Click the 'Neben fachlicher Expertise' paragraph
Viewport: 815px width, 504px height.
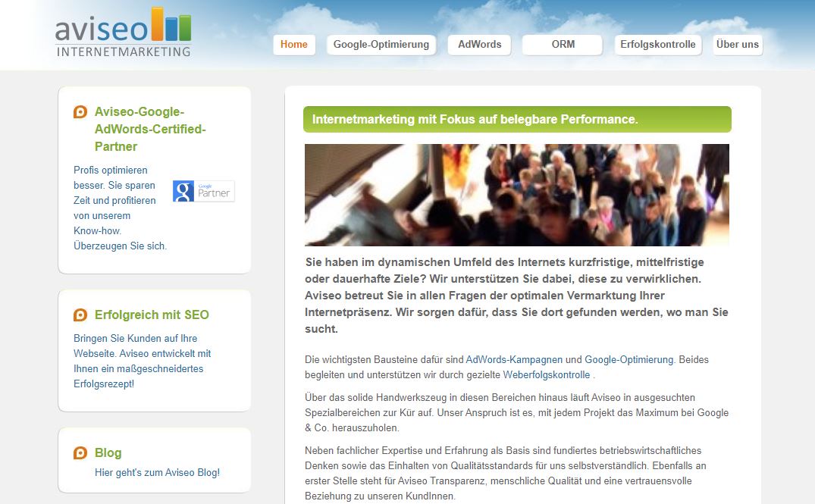click(x=505, y=474)
